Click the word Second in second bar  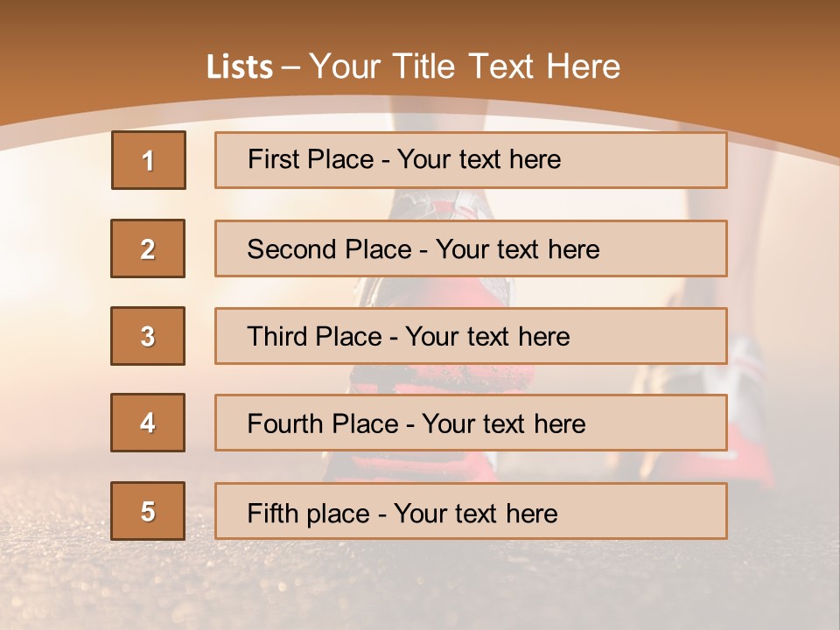(292, 249)
